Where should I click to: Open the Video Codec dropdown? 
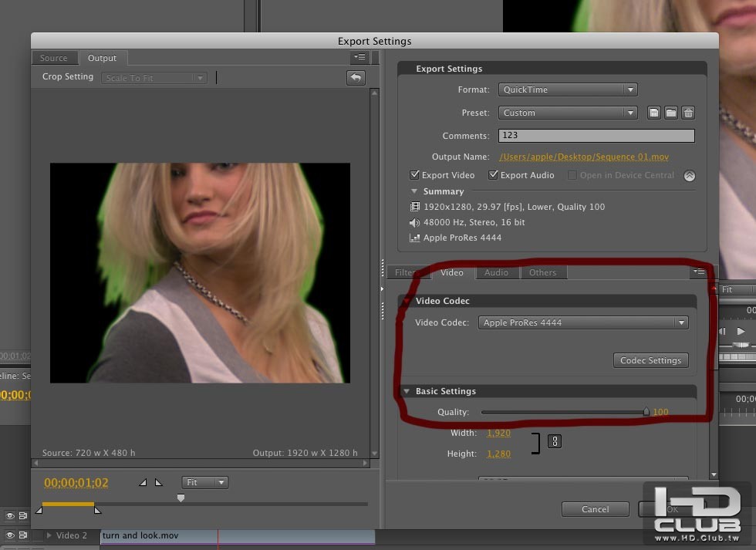click(583, 323)
